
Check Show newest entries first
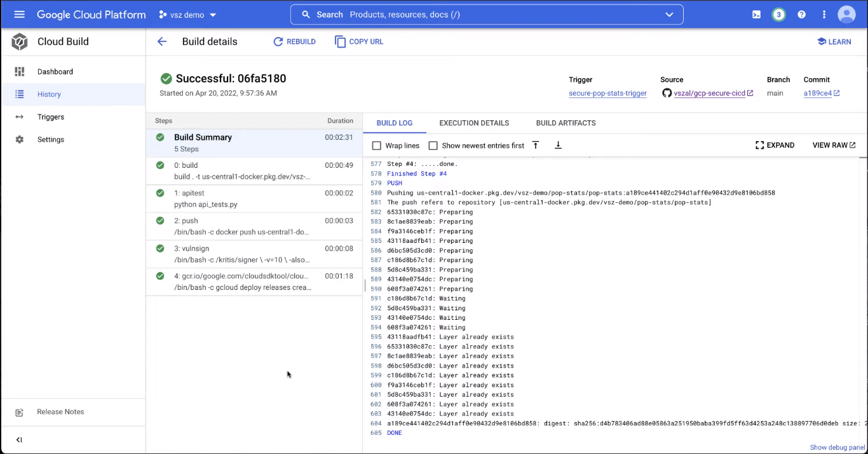point(433,146)
